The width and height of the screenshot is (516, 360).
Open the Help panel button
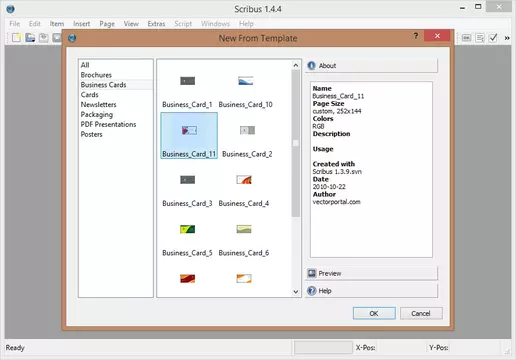pyautogui.click(x=372, y=291)
